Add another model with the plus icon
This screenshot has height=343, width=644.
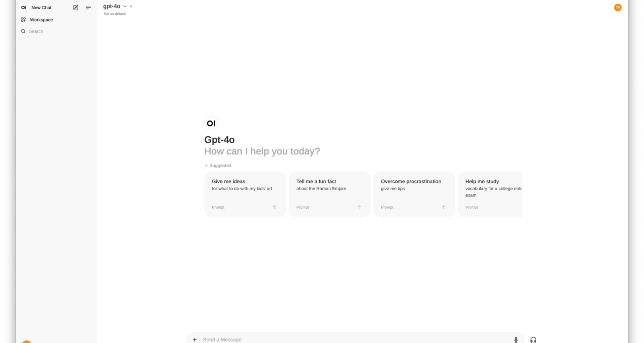131,6
